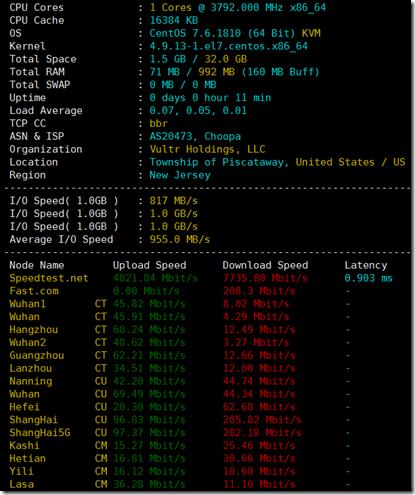415x495 pixels.
Task: Click the 'Kashi' node name
Action: (24, 446)
